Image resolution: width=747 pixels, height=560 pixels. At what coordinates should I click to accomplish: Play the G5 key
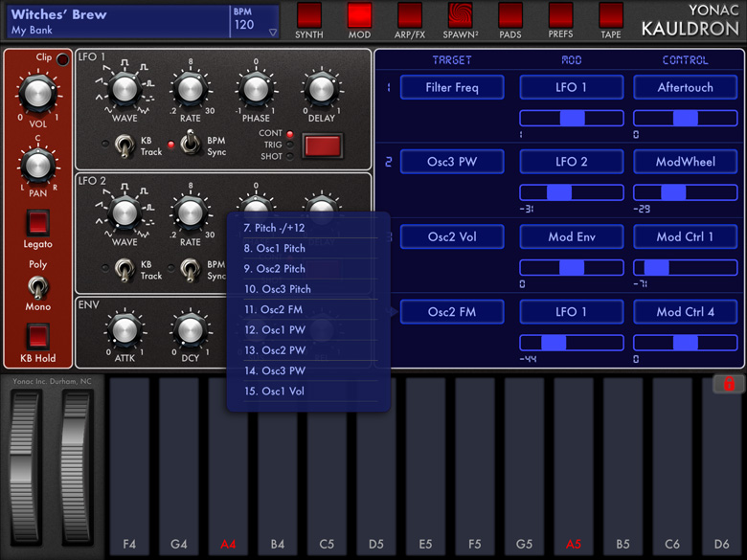click(x=524, y=466)
